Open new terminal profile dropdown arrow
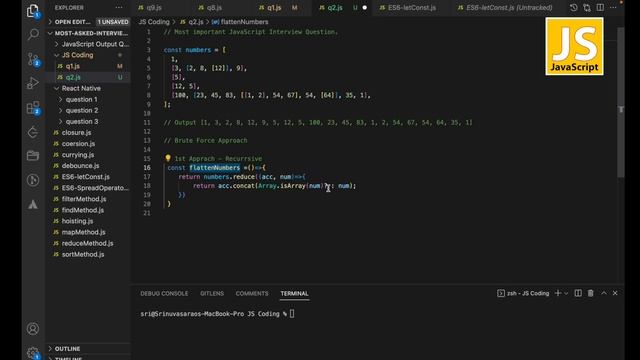This screenshot has width=640, height=360. click(566, 293)
